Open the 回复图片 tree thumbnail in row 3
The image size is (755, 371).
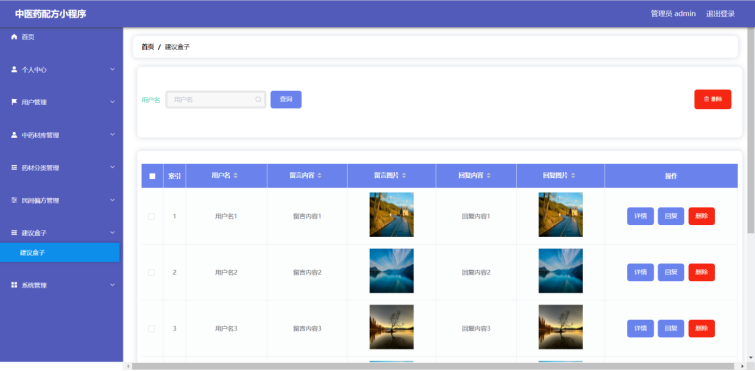pyautogui.click(x=560, y=327)
